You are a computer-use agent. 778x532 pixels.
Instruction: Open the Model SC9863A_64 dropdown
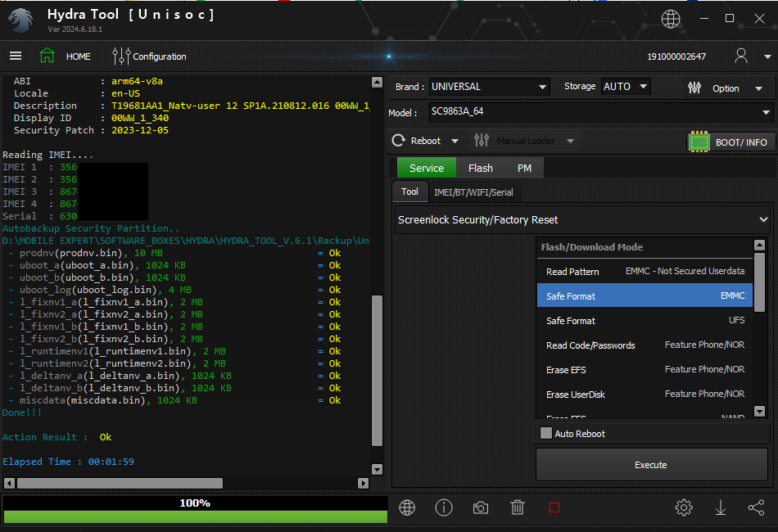point(600,112)
